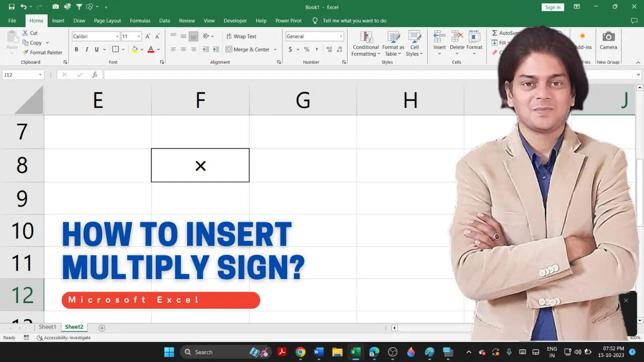Open the Conditional Formatting dropdown
The width and height of the screenshot is (644, 362).
(366, 44)
